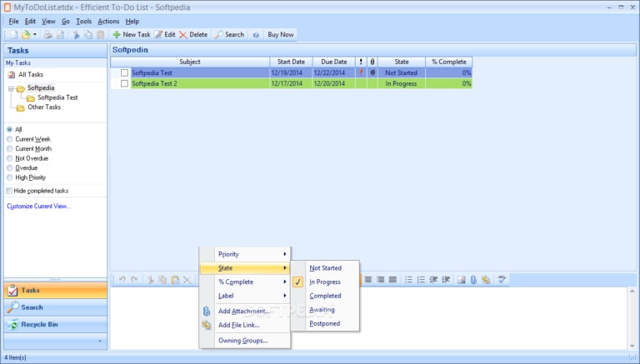The image size is (640, 364).
Task: Toggle Hide completed tasks checkbox
Action: 9,191
